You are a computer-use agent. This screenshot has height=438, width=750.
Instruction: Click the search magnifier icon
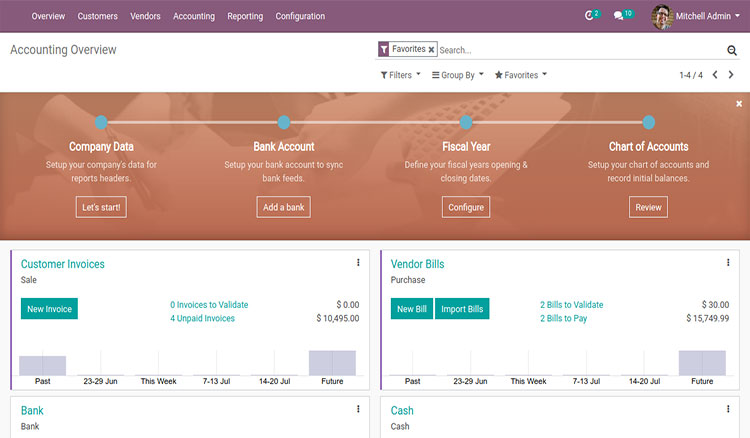732,50
